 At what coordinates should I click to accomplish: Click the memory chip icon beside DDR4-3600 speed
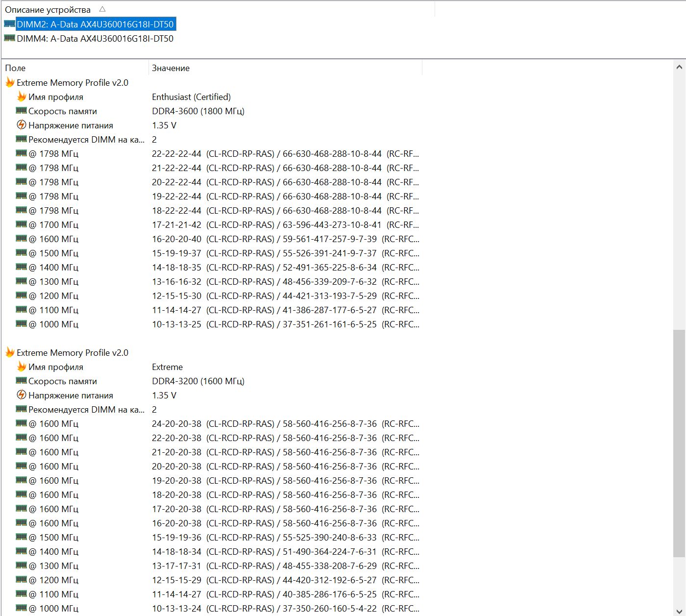click(x=22, y=111)
